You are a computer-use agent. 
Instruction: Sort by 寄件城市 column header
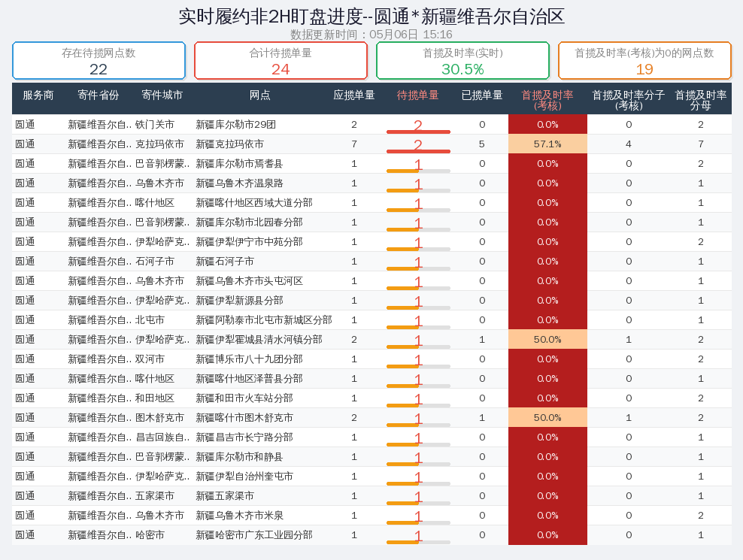tap(162, 95)
